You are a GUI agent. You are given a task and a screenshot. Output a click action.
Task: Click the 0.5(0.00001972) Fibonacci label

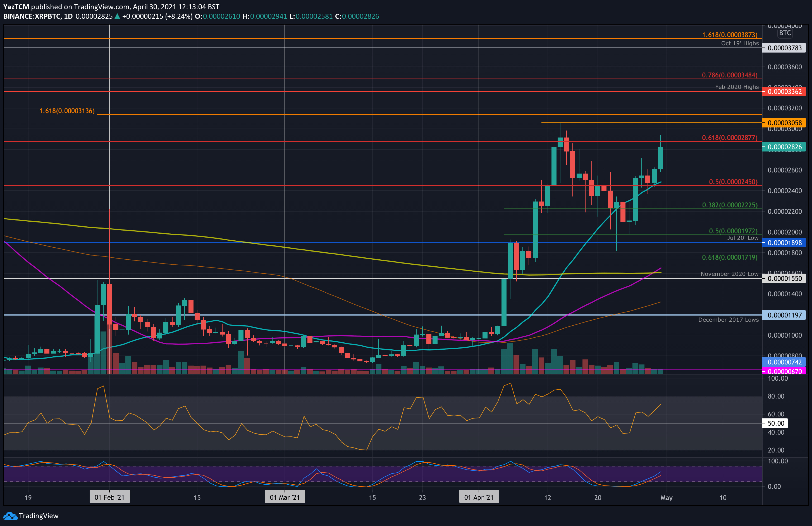pyautogui.click(x=733, y=231)
